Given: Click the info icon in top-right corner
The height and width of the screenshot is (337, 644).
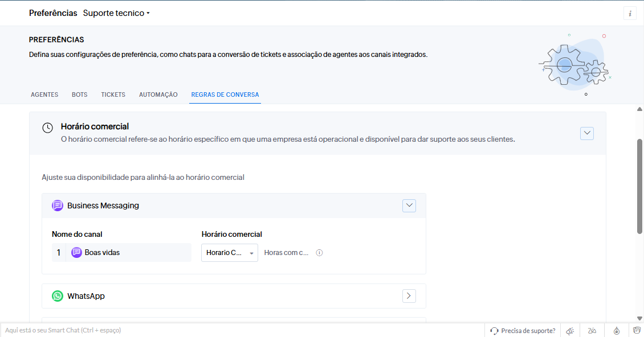Looking at the screenshot, I should click(630, 13).
